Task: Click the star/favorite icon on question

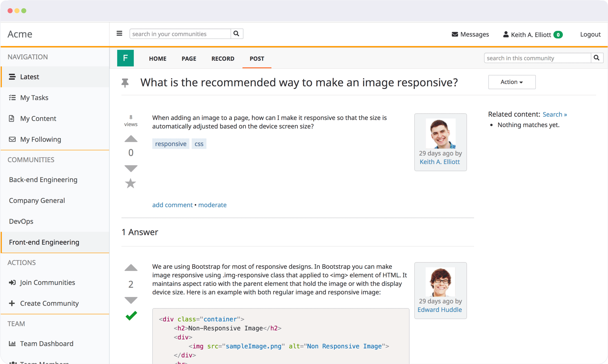Action: pyautogui.click(x=130, y=184)
